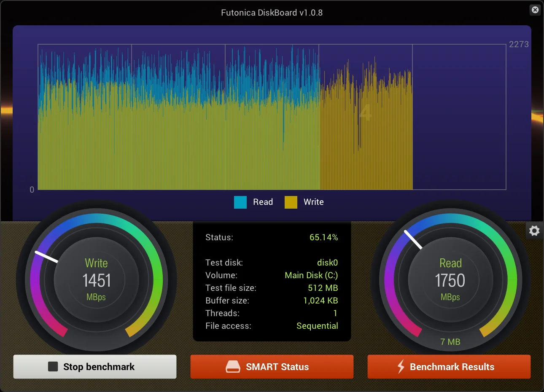Click the Test file size: label
The height and width of the screenshot is (392, 544).
point(231,288)
